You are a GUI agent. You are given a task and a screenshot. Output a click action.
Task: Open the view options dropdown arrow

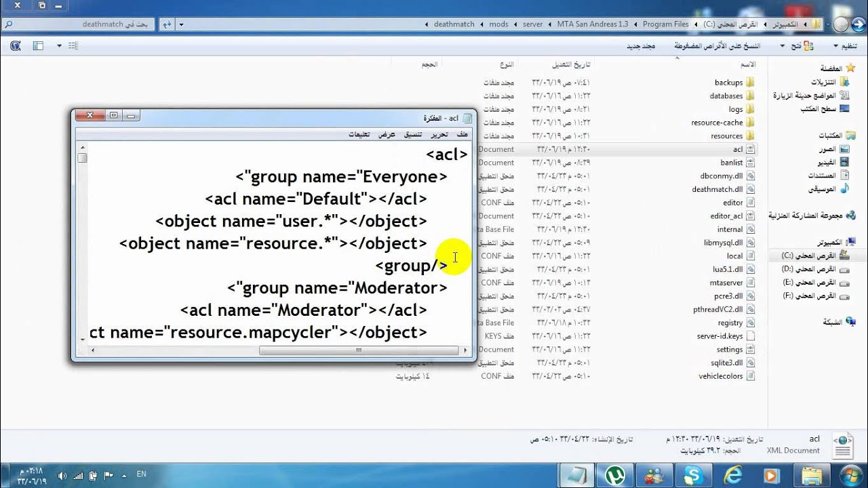pyautogui.click(x=59, y=45)
